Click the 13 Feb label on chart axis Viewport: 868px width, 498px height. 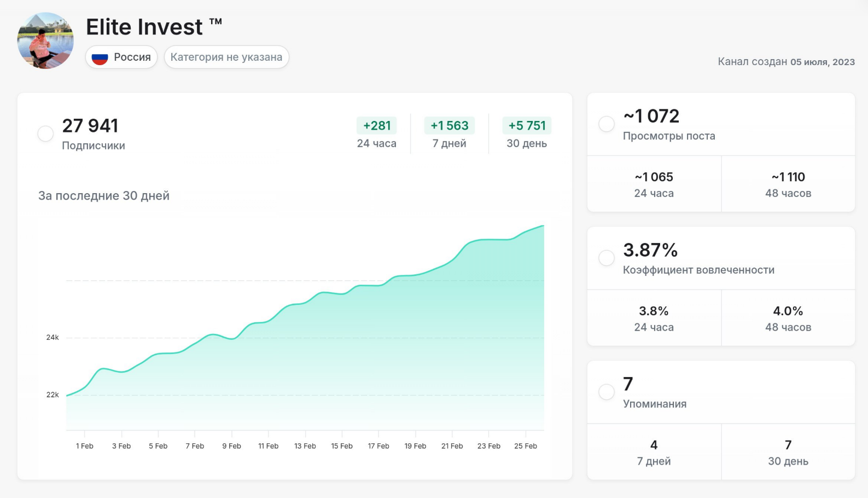[x=305, y=446]
